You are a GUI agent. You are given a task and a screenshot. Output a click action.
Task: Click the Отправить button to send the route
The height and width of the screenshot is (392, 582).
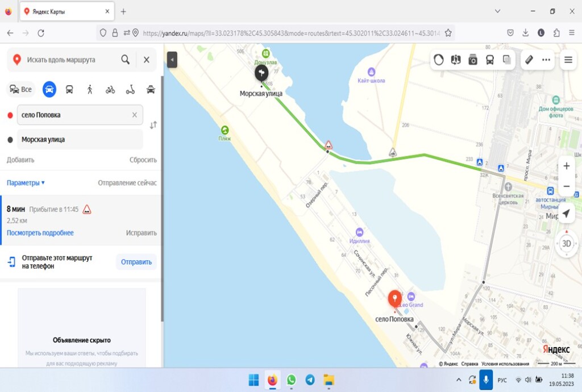click(x=136, y=262)
